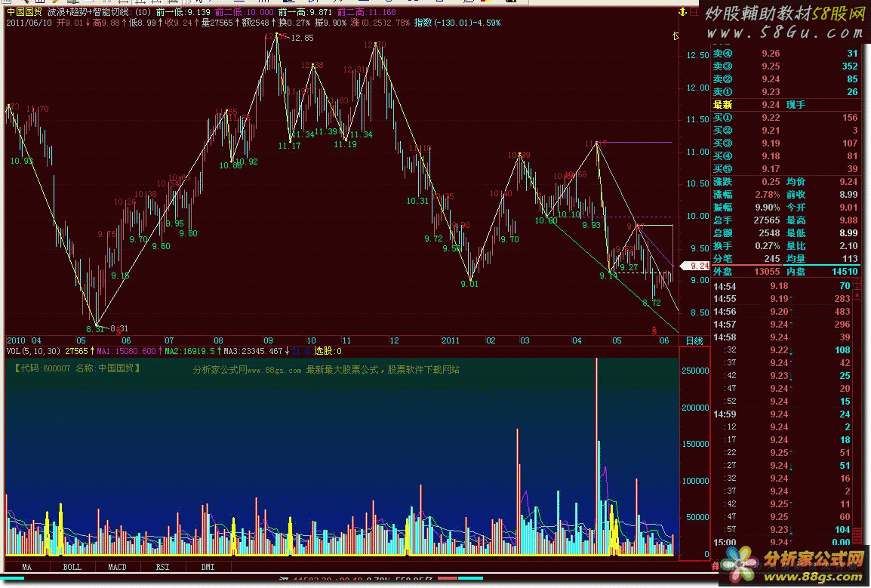871x588 pixels.
Task: Click the 2010 marker on the date axis
Action: 16,340
